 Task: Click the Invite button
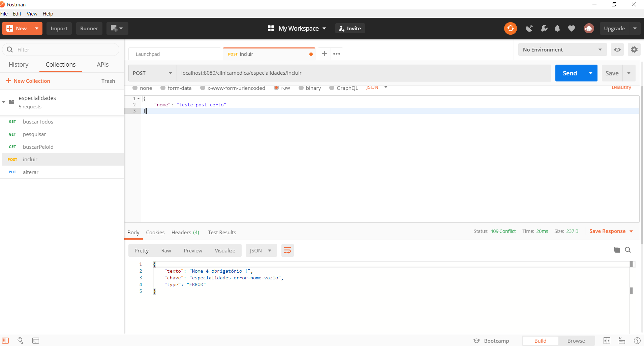click(x=350, y=28)
